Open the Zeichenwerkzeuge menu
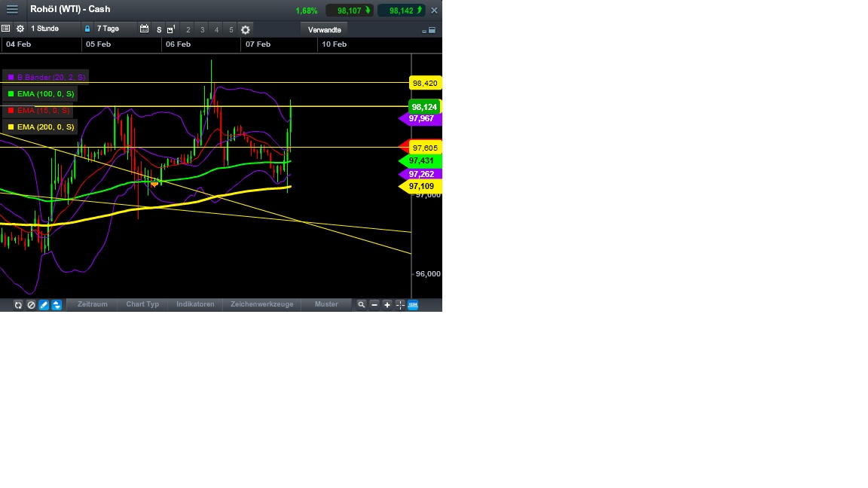 (x=261, y=304)
